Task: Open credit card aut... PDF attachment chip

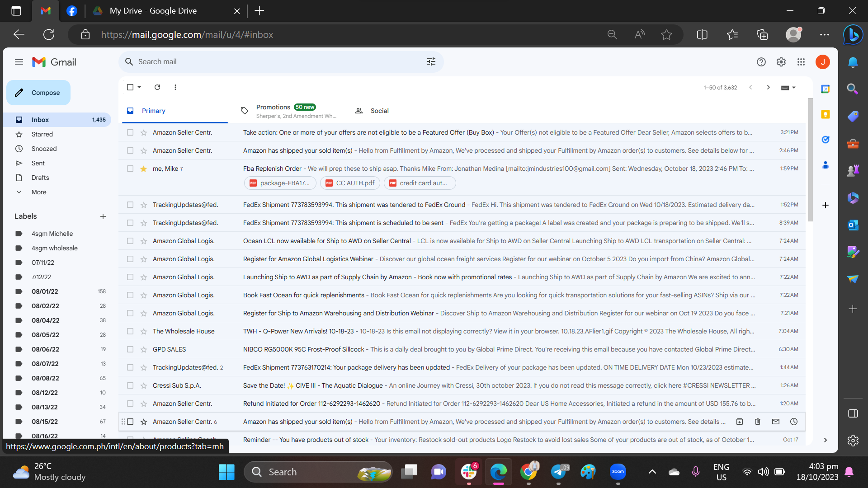Action: (420, 183)
